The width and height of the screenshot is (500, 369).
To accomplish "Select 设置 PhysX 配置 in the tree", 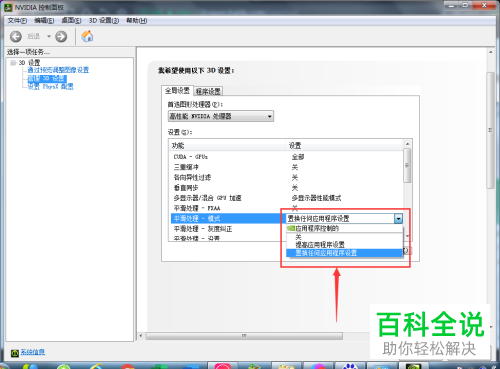I will [x=50, y=87].
